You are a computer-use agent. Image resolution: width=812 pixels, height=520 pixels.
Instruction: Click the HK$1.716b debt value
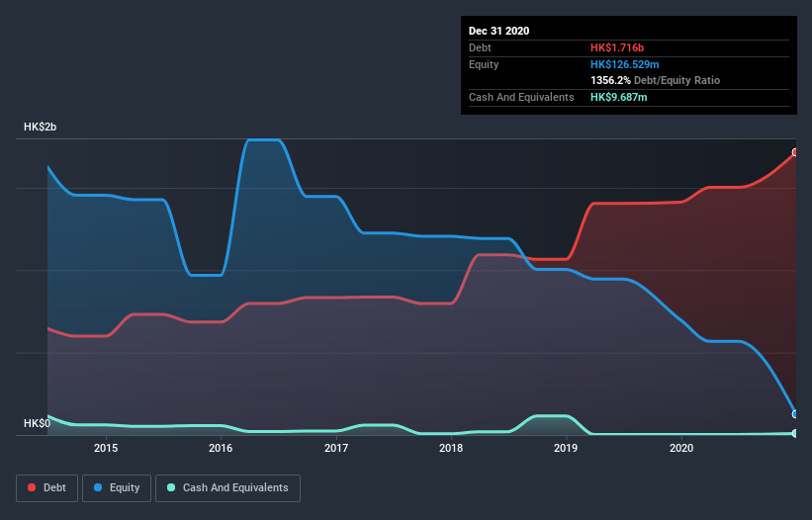[x=617, y=47]
